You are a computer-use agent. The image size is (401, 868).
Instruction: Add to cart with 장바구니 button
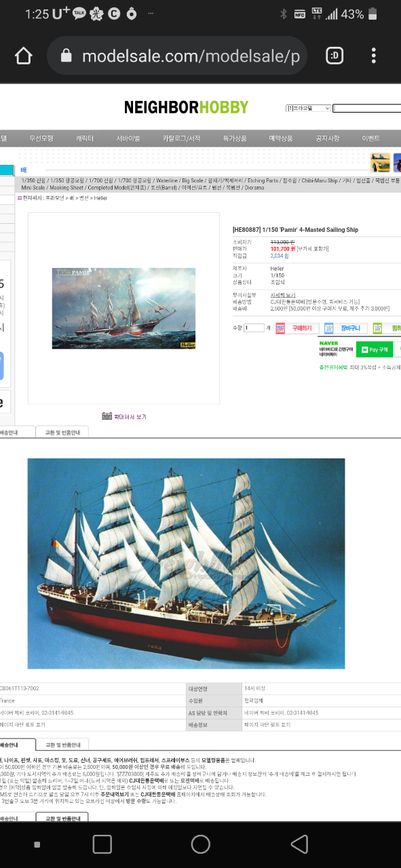coord(346,328)
